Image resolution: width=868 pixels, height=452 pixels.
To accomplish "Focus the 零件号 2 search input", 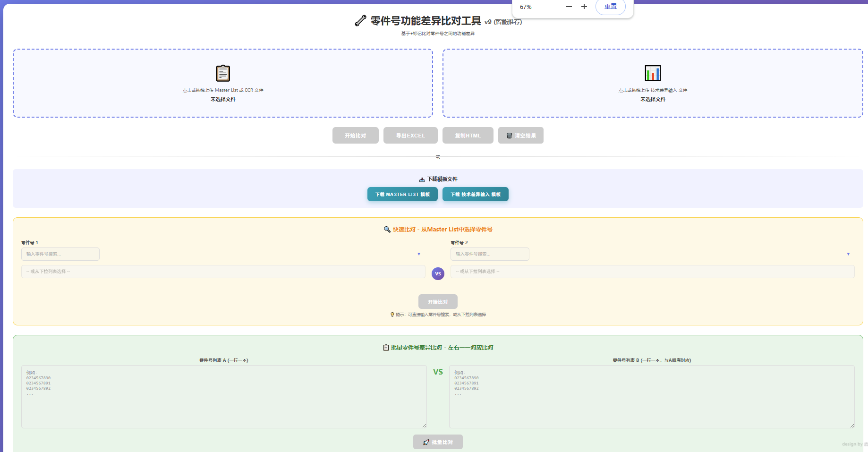I will [x=490, y=254].
